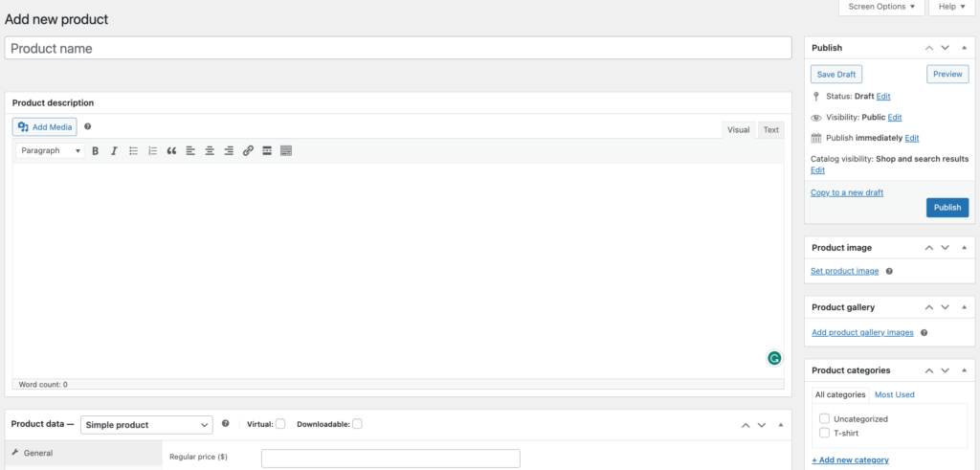Click the Add Media button

[x=45, y=127]
